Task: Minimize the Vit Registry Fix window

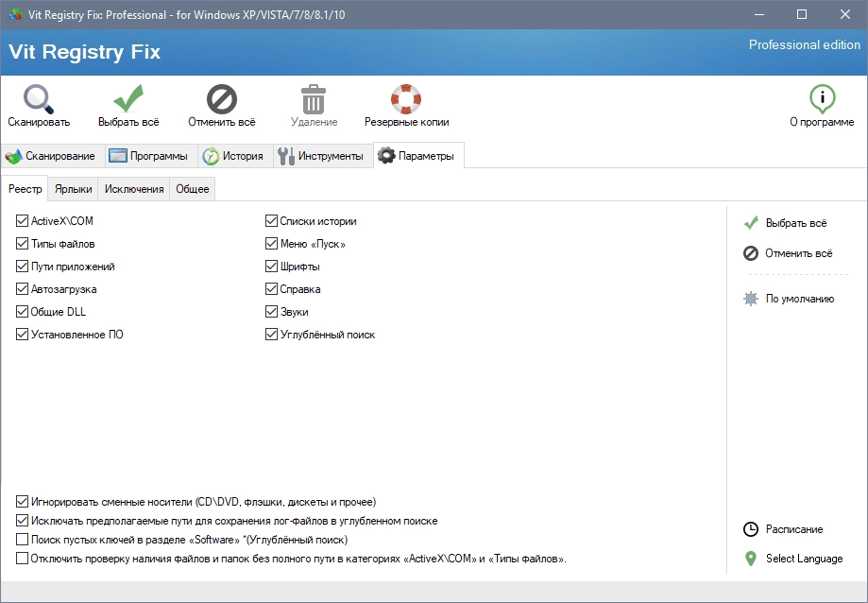Action: pos(759,14)
